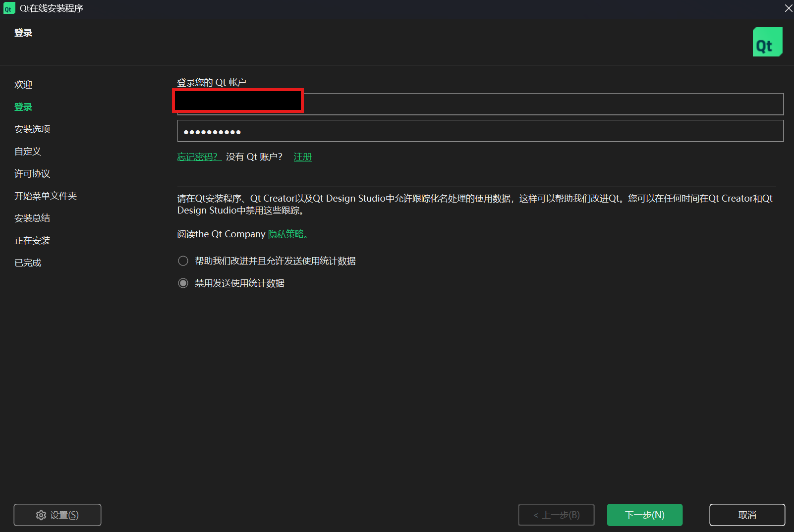Click the small Qt icon in the title bar

point(9,8)
